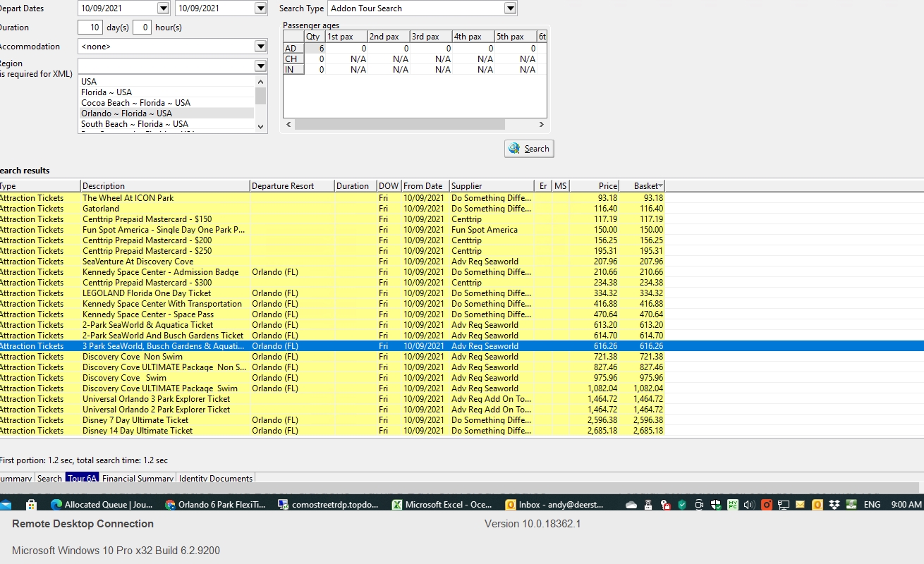Select 'Disney 14 Day Ultimate Ticket' row
This screenshot has height=564, width=924.
pos(332,431)
